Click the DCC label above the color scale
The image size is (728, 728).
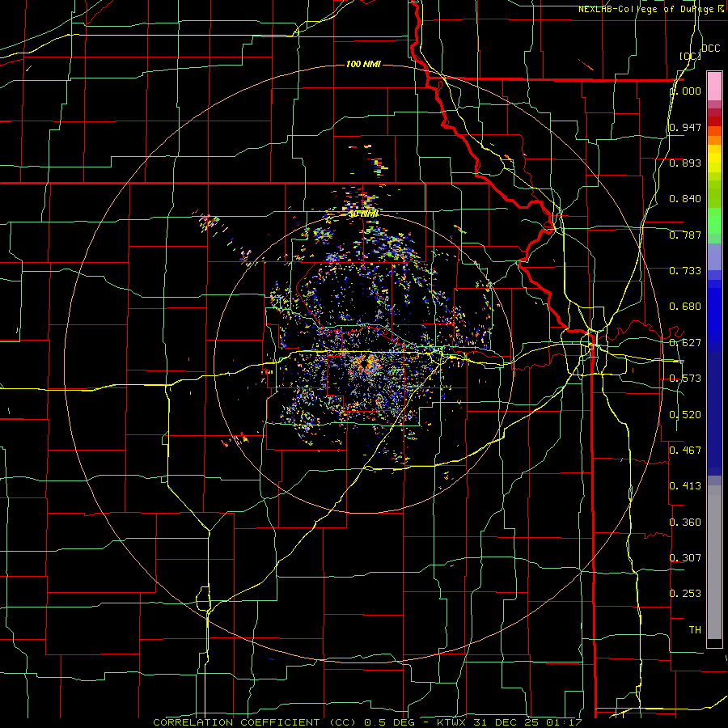click(711, 49)
